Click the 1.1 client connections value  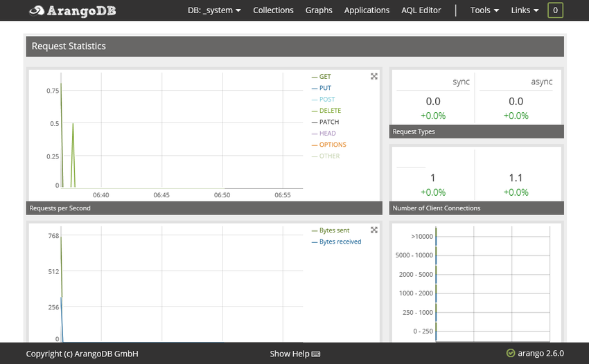(x=516, y=177)
